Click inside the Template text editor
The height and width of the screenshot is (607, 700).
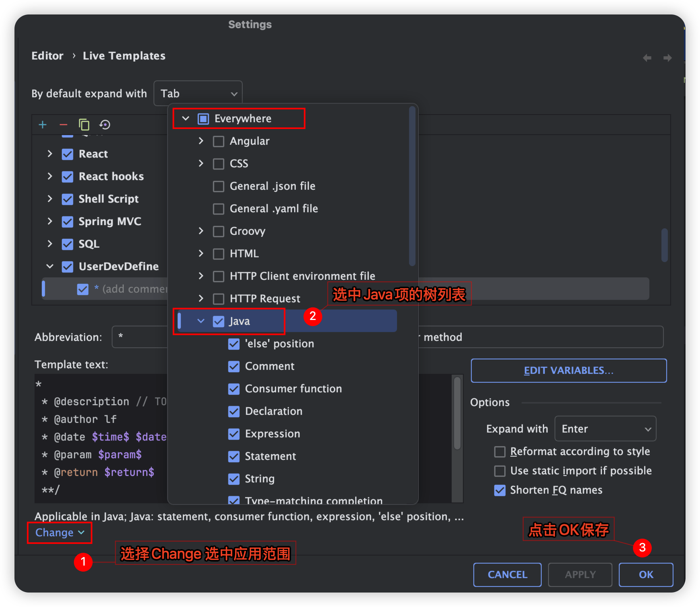pos(101,438)
